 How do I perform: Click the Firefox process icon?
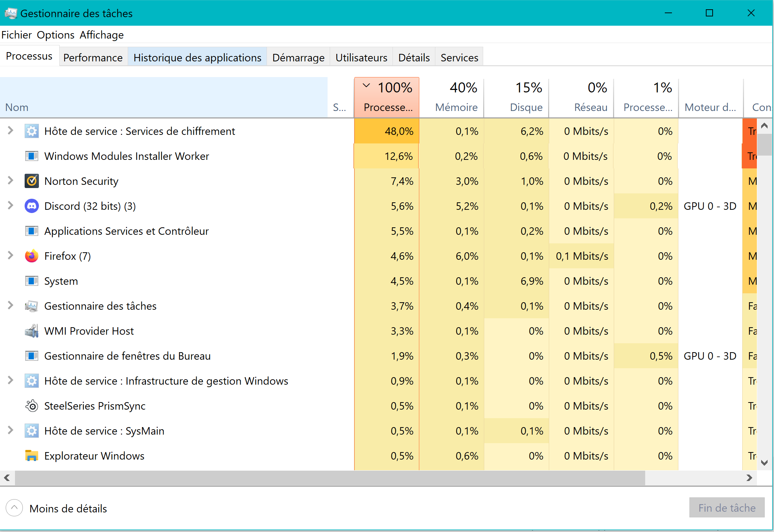32,256
